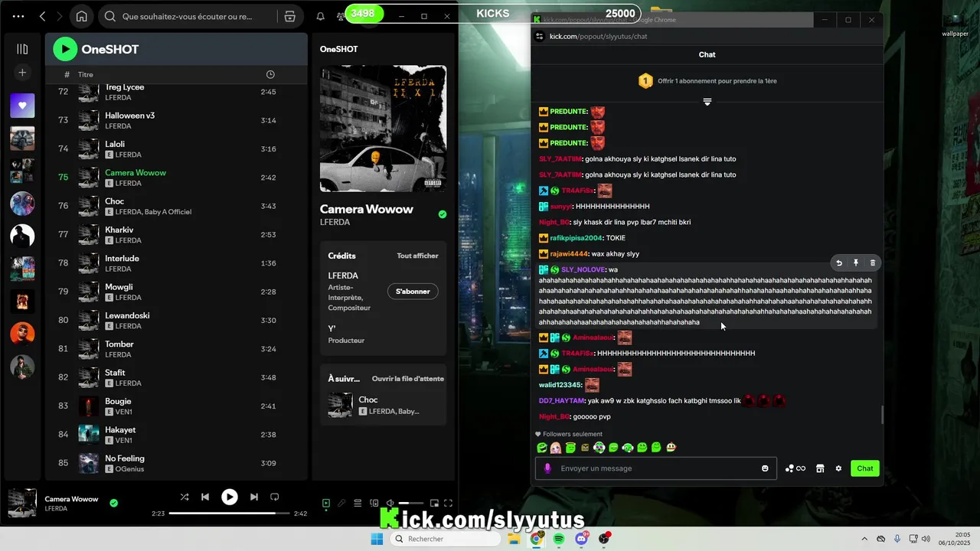Screen dimensions: 980x551
Task: Click the Windows taskbar Rechercher box
Action: pos(446,539)
